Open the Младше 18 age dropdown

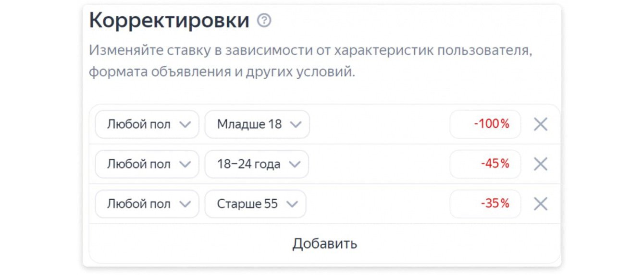(257, 124)
